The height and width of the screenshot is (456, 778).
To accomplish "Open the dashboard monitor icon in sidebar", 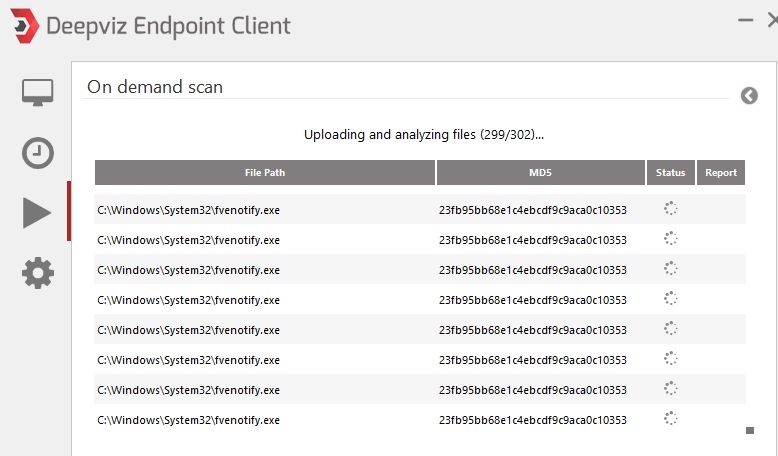I will pos(38,93).
